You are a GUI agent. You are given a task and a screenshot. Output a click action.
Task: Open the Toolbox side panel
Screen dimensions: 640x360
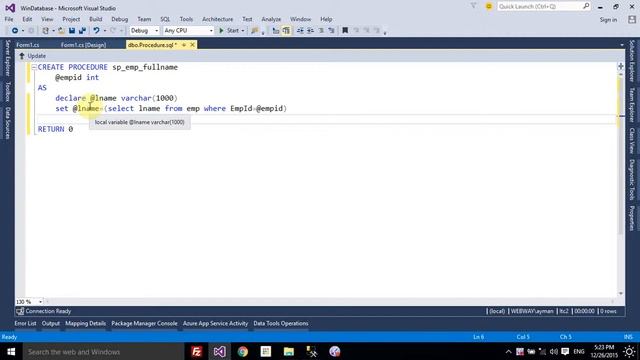(x=7, y=91)
